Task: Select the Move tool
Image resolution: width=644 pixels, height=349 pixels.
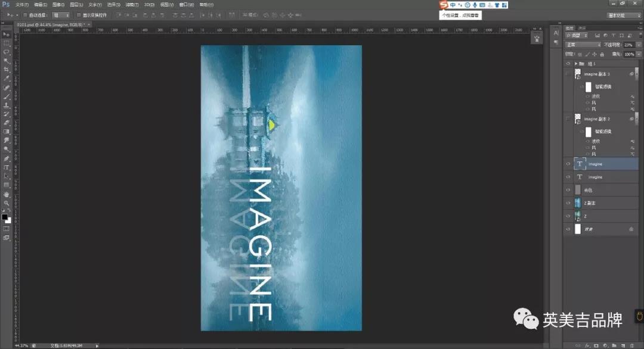Action: click(x=6, y=34)
